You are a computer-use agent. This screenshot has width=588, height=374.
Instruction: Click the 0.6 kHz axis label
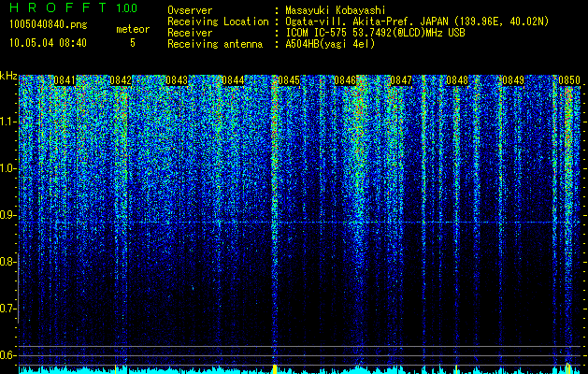tap(7, 355)
